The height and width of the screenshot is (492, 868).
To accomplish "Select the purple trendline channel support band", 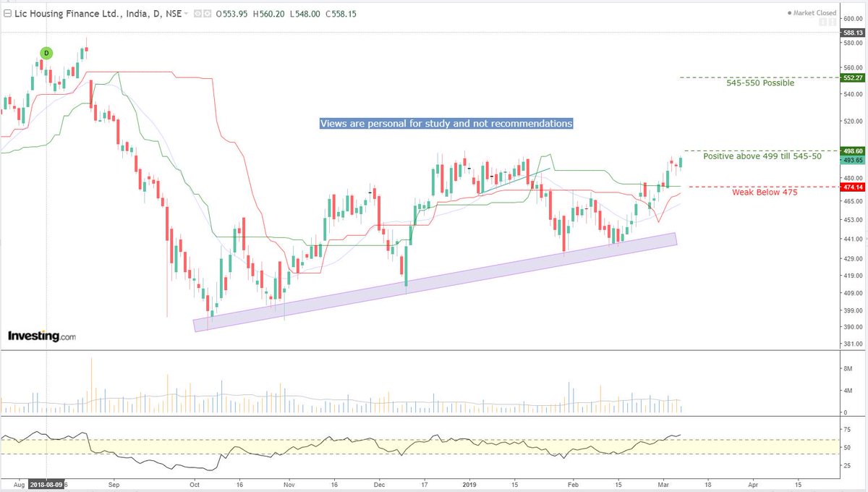I will coord(435,282).
